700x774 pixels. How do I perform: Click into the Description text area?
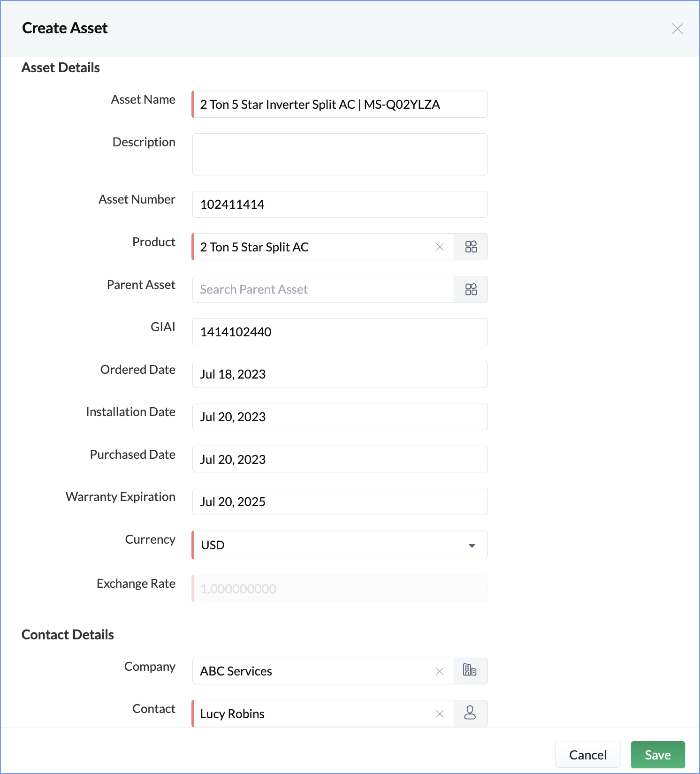[340, 154]
